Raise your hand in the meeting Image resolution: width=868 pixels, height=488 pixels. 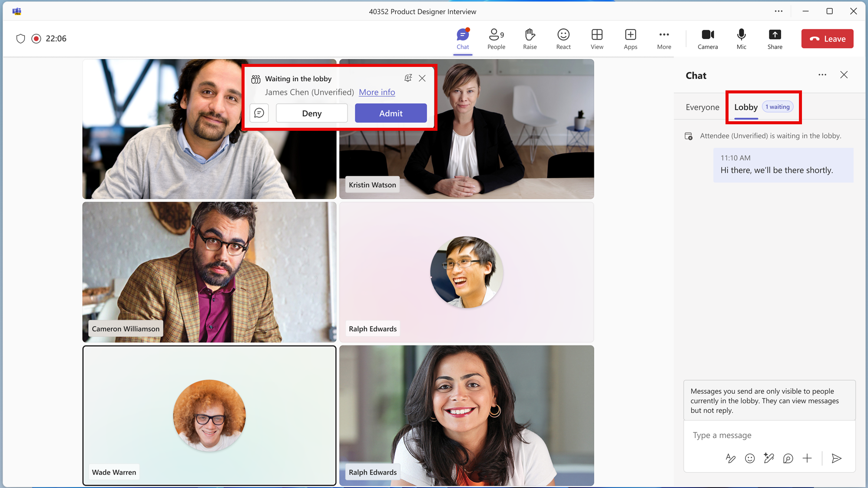pyautogui.click(x=530, y=39)
